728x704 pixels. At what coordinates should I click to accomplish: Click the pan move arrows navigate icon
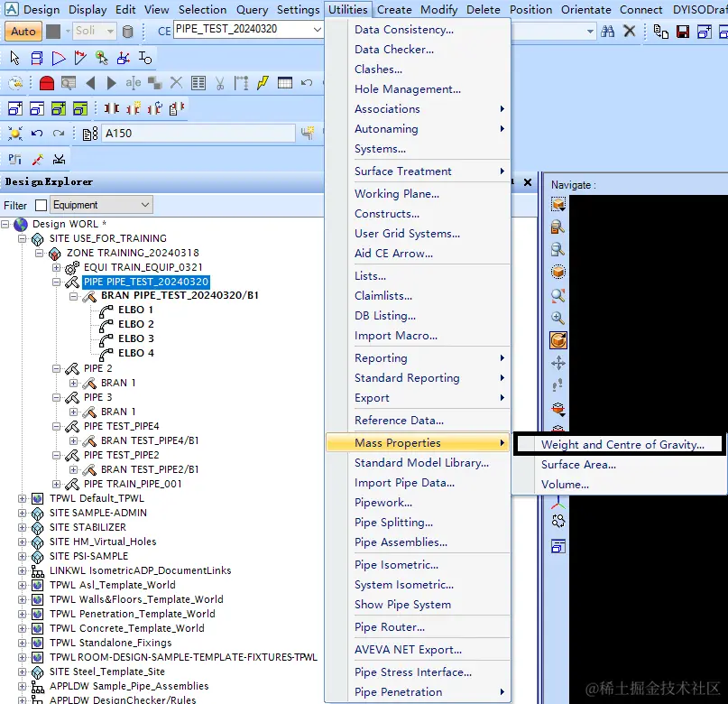click(558, 363)
